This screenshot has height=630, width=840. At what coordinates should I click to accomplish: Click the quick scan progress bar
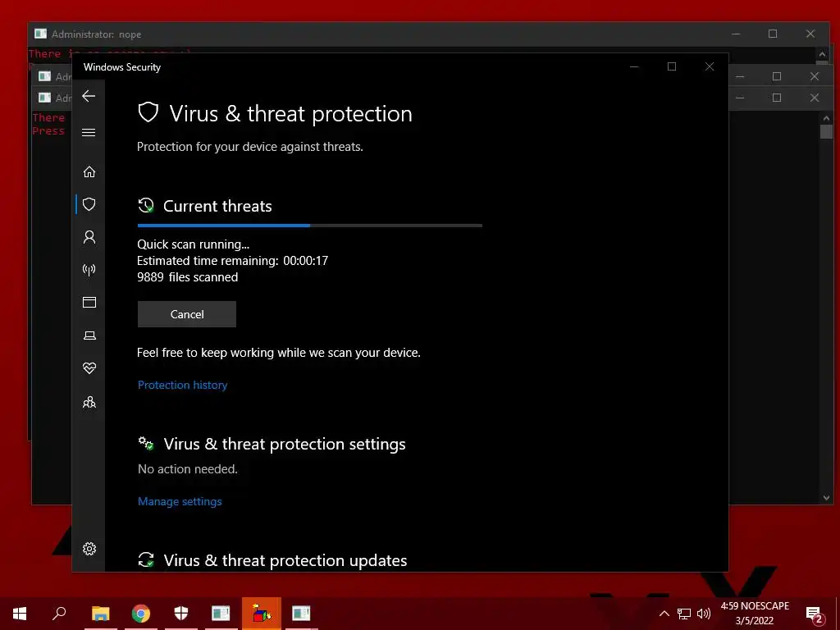309,226
